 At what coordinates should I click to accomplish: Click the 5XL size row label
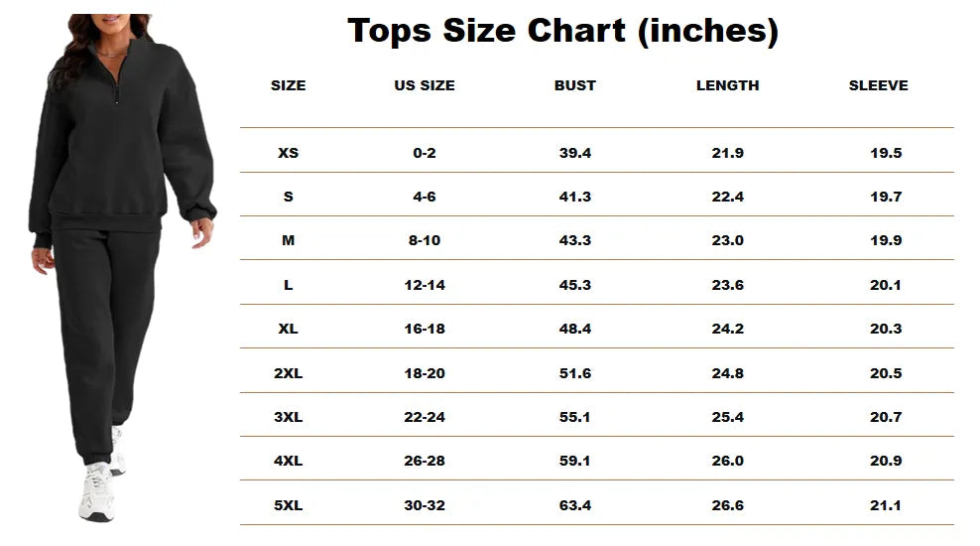pos(288,505)
